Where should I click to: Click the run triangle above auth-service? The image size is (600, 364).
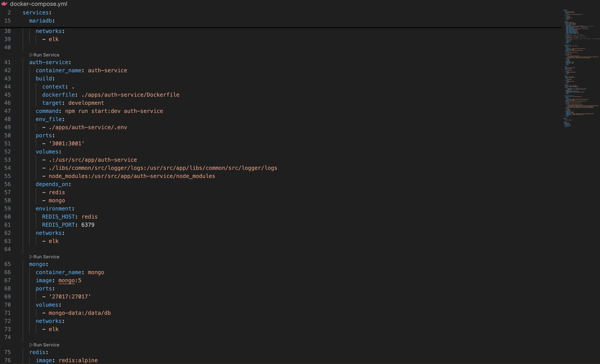coord(31,55)
